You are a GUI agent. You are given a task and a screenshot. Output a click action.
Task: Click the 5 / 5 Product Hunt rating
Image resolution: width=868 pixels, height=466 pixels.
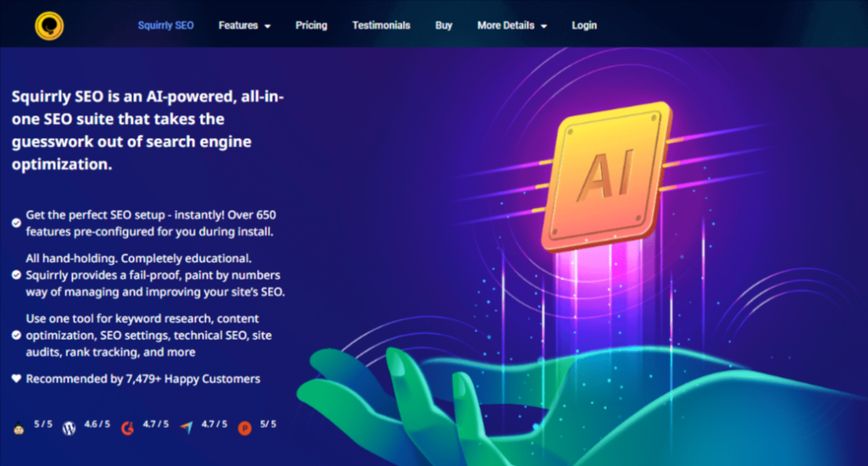click(268, 424)
